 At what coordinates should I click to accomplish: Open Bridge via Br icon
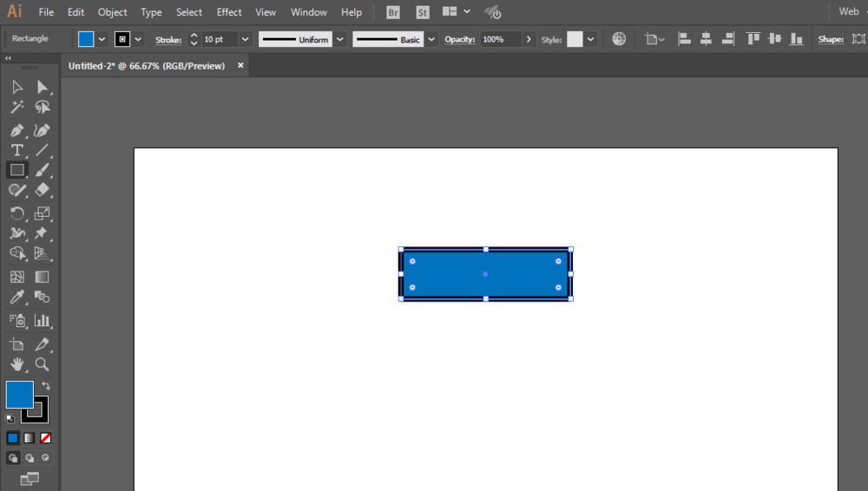click(393, 12)
